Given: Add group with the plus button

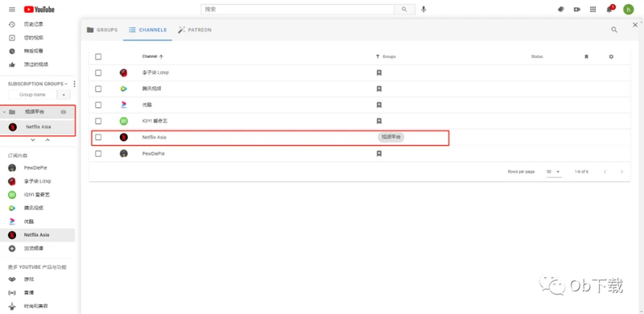Looking at the screenshot, I should 64,94.
